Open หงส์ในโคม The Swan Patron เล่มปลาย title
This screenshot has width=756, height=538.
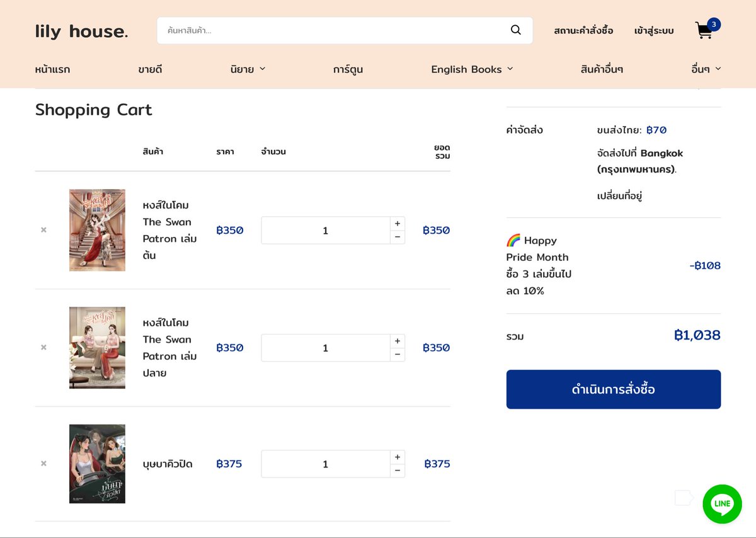[x=169, y=348]
